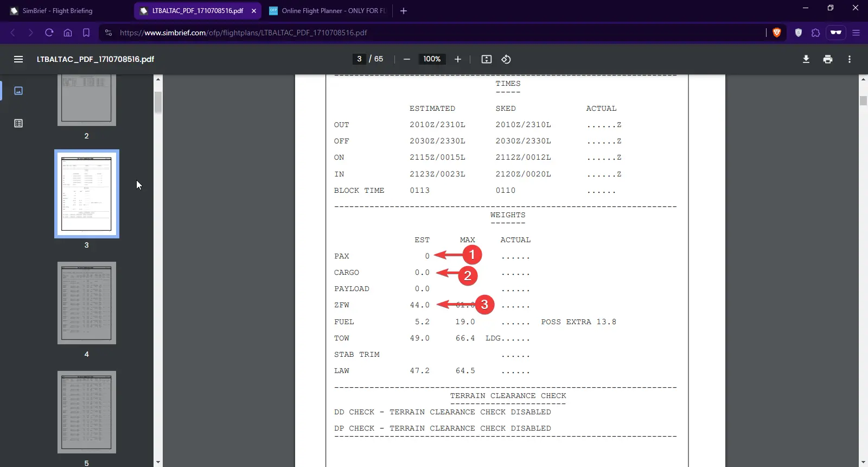The width and height of the screenshot is (868, 467).
Task: Show thumbnails view in sidebar
Action: (18, 91)
